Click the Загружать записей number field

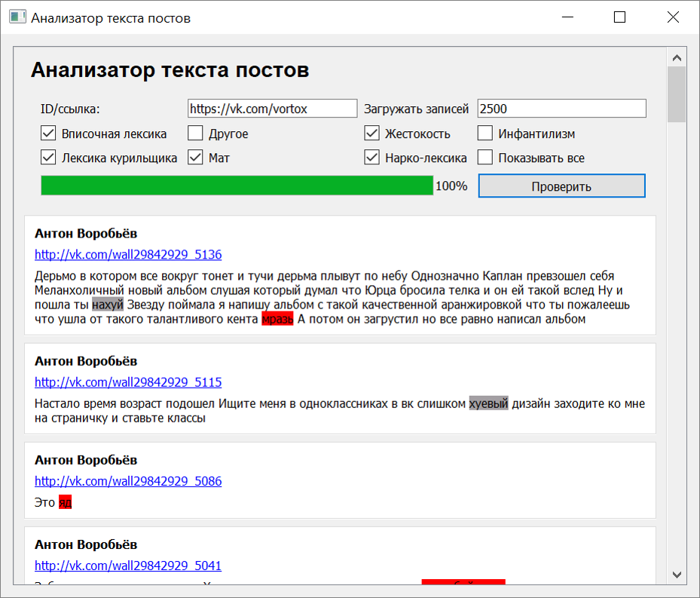(x=561, y=109)
